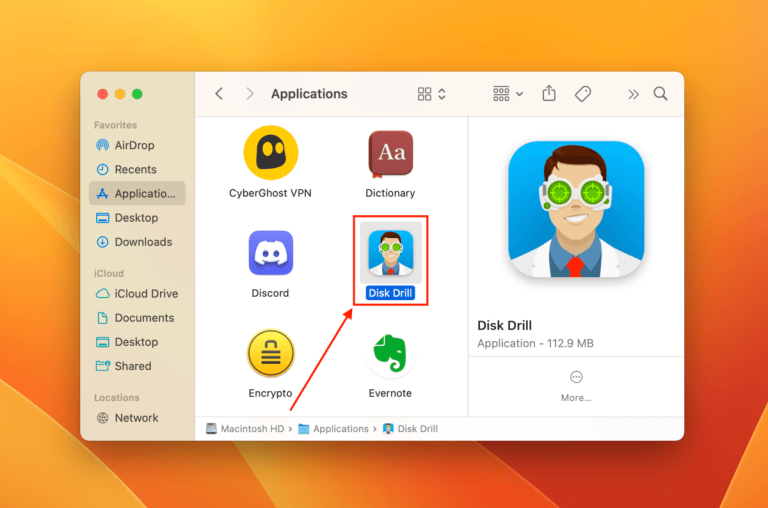Click the large Disk Drill preview thumbnail

[x=575, y=208]
